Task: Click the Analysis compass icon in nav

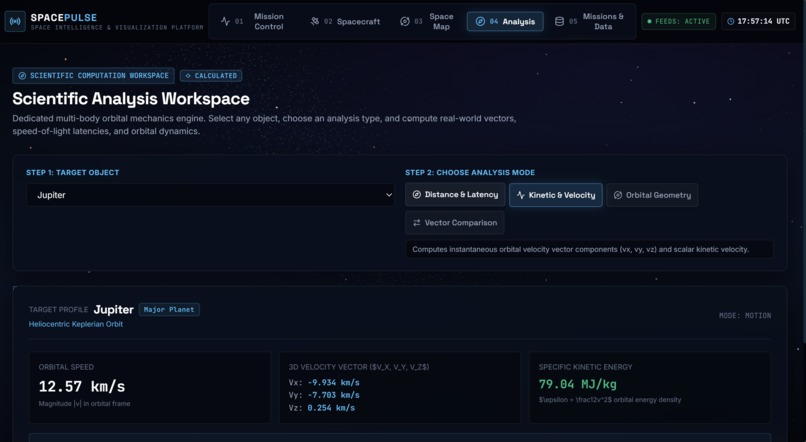Action: point(480,22)
